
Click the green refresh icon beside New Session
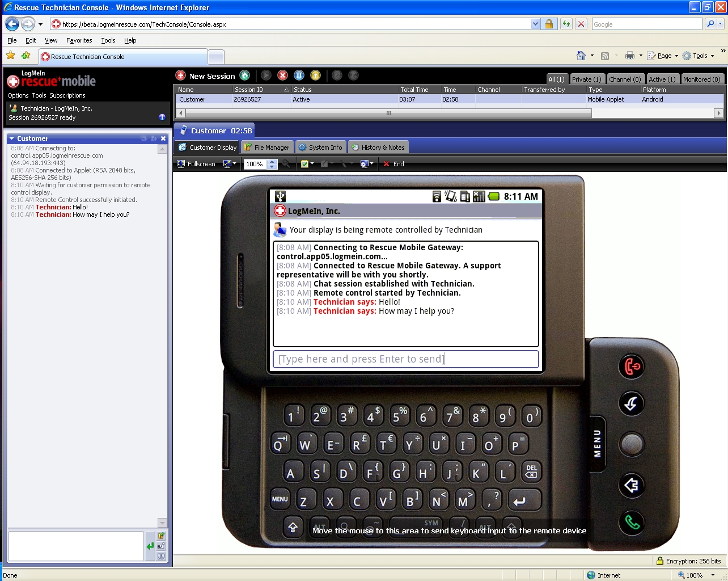tap(244, 75)
